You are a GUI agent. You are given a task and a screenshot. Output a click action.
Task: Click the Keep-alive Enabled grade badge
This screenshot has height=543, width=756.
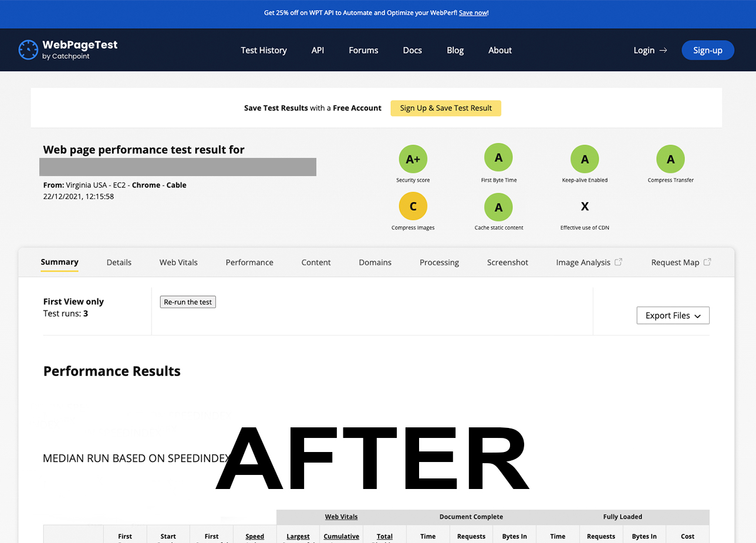pyautogui.click(x=585, y=158)
